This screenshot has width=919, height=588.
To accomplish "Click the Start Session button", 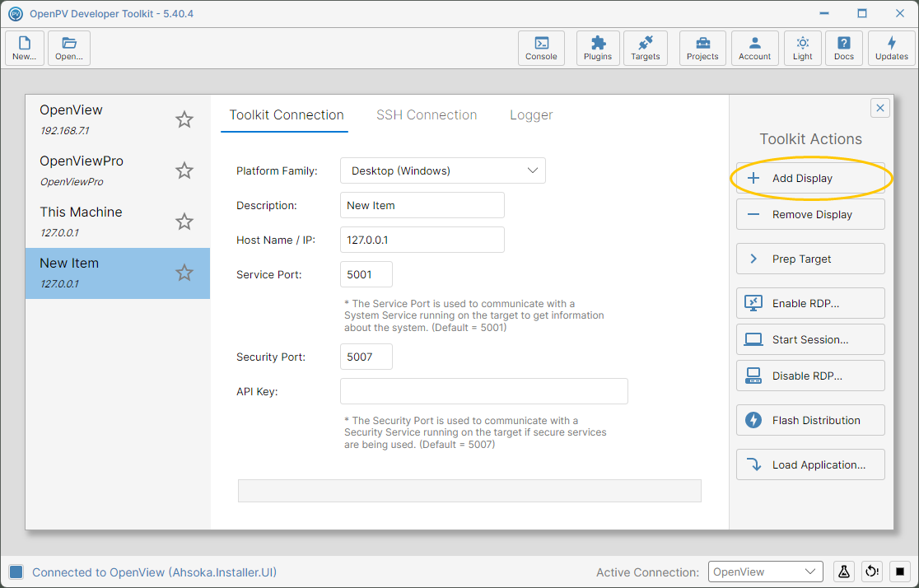I will coord(810,339).
